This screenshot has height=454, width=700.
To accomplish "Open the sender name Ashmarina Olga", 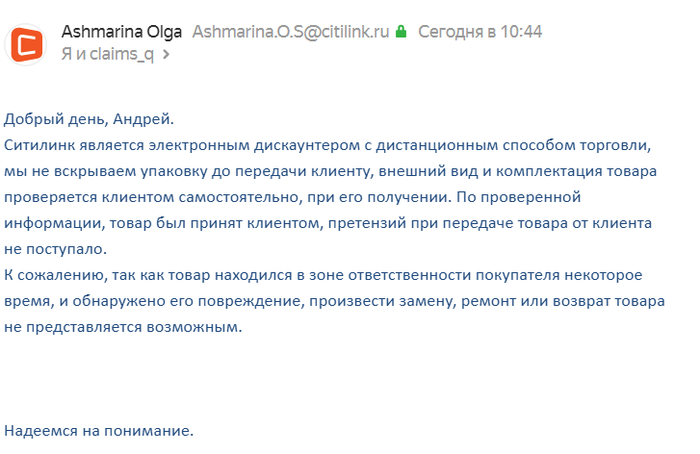I will (121, 32).
